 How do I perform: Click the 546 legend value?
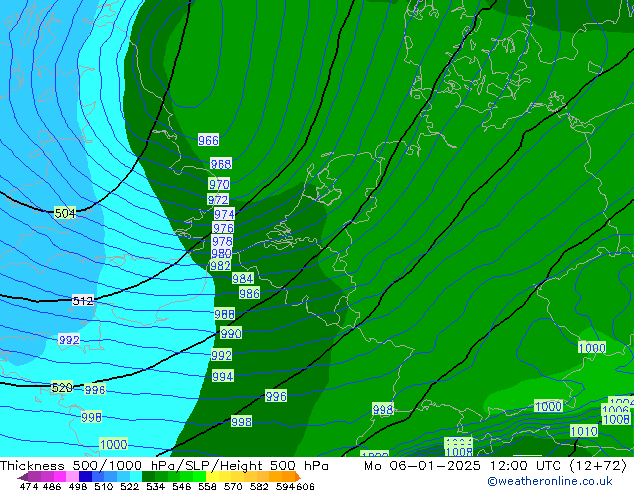tap(182, 486)
